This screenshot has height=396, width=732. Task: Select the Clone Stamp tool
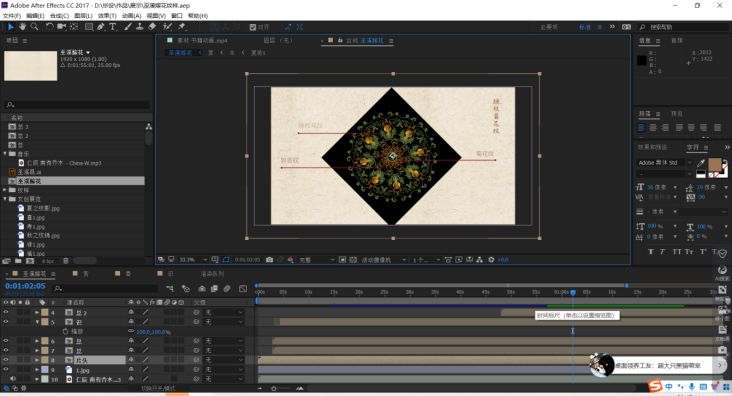click(140, 27)
